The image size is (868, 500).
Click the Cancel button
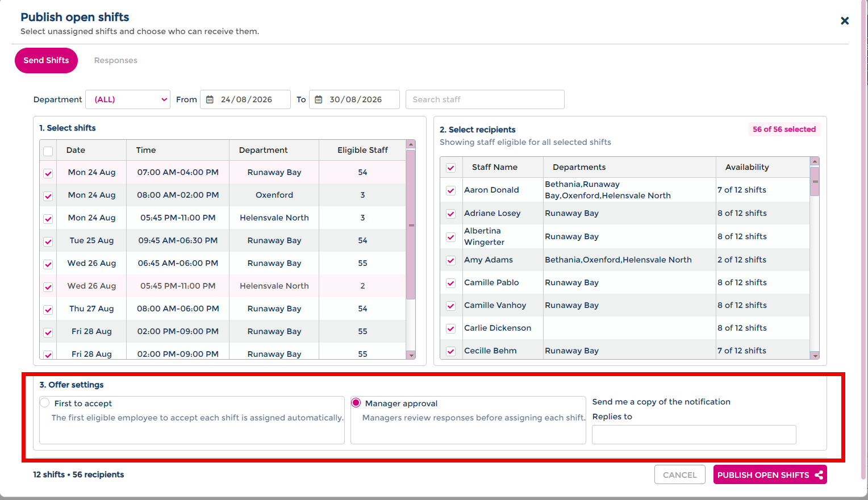[680, 475]
